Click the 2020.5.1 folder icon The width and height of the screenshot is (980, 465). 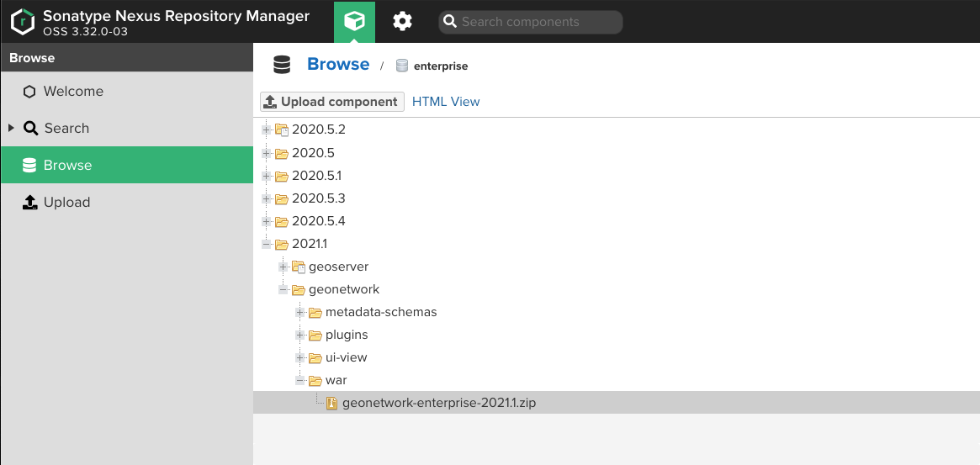[x=282, y=177]
